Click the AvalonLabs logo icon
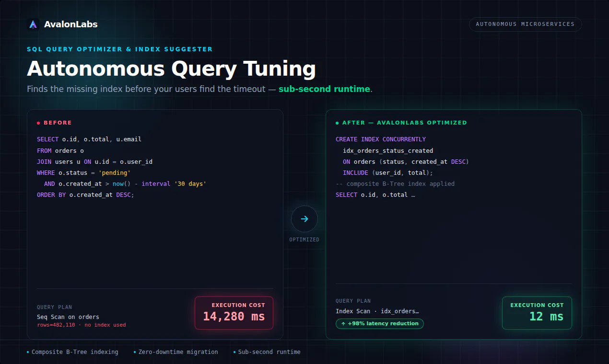Screen dimensions: 609x364 coord(33,24)
